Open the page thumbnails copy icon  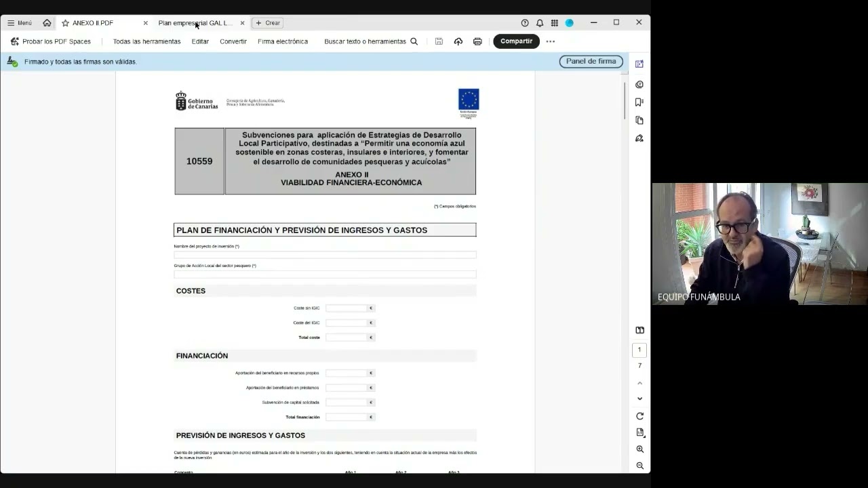pyautogui.click(x=639, y=120)
